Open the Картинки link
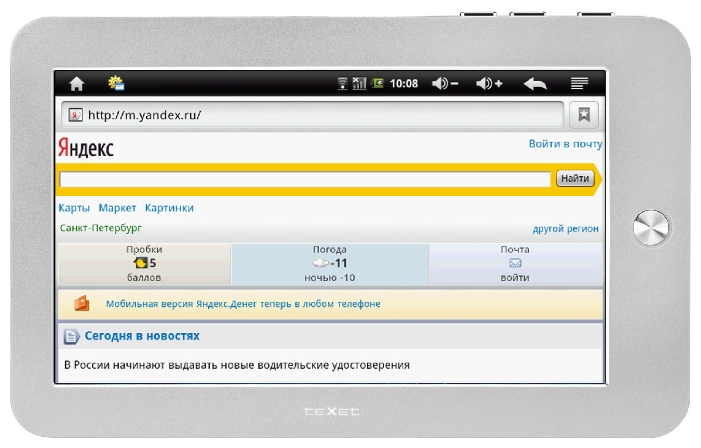The height and width of the screenshot is (448, 701). tap(169, 208)
